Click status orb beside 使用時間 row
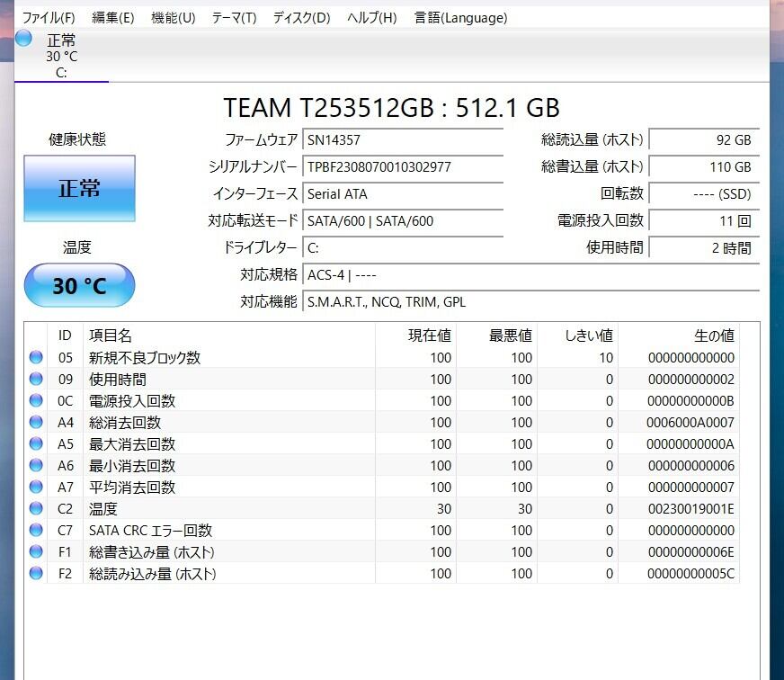This screenshot has height=680, width=784. [36, 379]
